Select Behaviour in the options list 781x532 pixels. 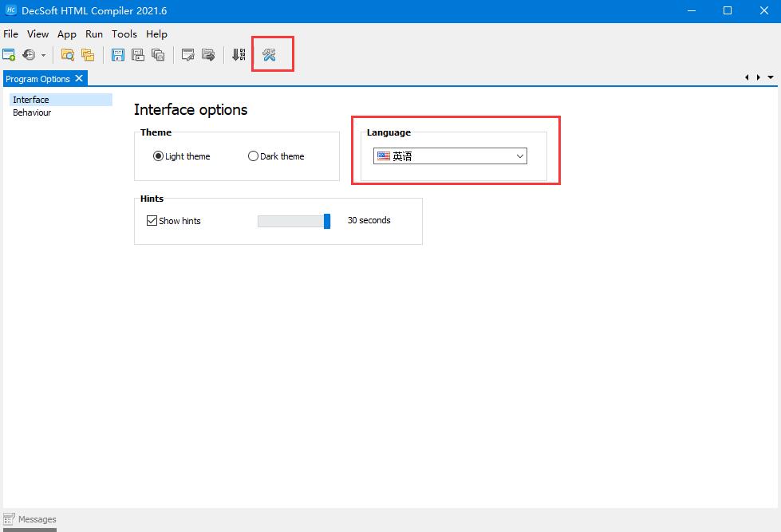tap(32, 112)
